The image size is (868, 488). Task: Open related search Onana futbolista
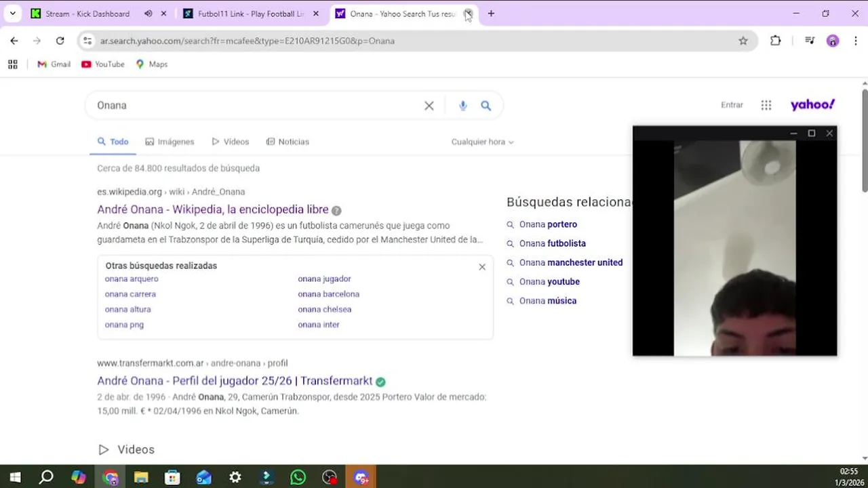pyautogui.click(x=553, y=243)
